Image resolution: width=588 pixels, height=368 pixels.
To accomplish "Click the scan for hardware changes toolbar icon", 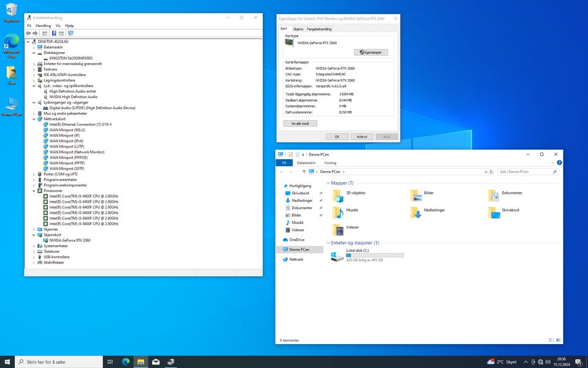I will tap(71, 33).
